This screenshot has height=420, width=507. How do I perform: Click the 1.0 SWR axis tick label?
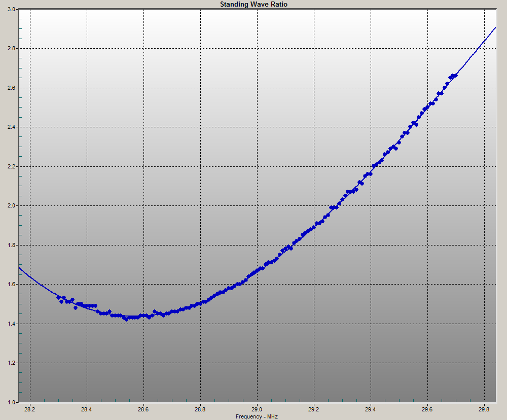(x=10, y=402)
